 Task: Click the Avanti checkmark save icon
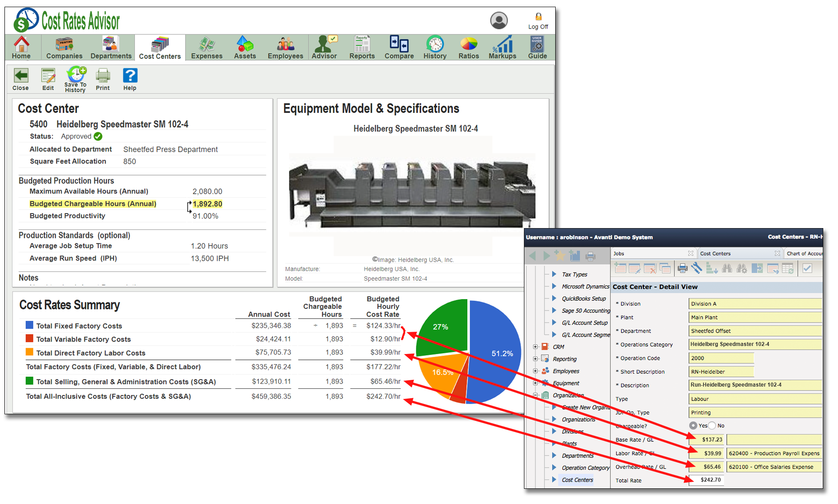(x=807, y=268)
